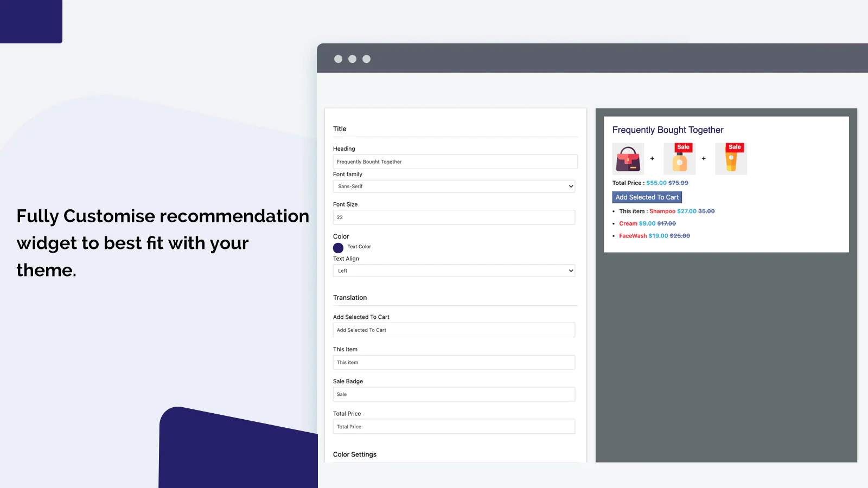Select the Total Price translation field
Screen dimensions: 868x488
point(454,427)
